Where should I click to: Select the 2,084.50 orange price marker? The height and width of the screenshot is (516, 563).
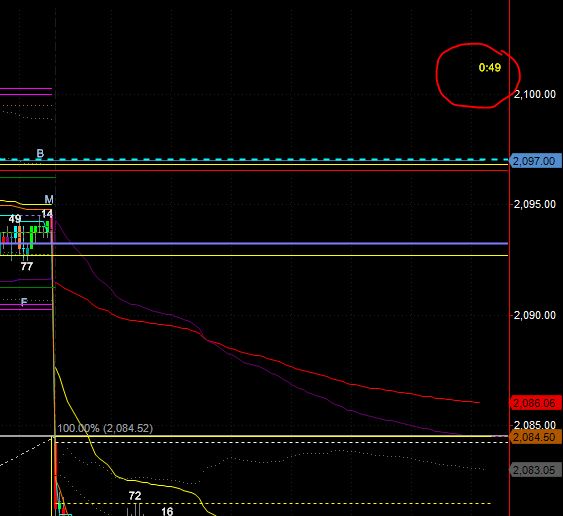535,437
